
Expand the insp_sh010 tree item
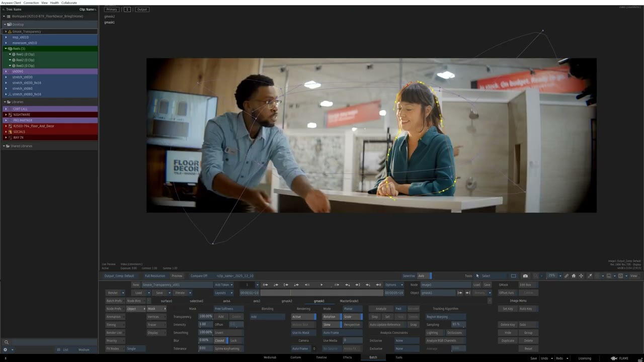point(6,37)
